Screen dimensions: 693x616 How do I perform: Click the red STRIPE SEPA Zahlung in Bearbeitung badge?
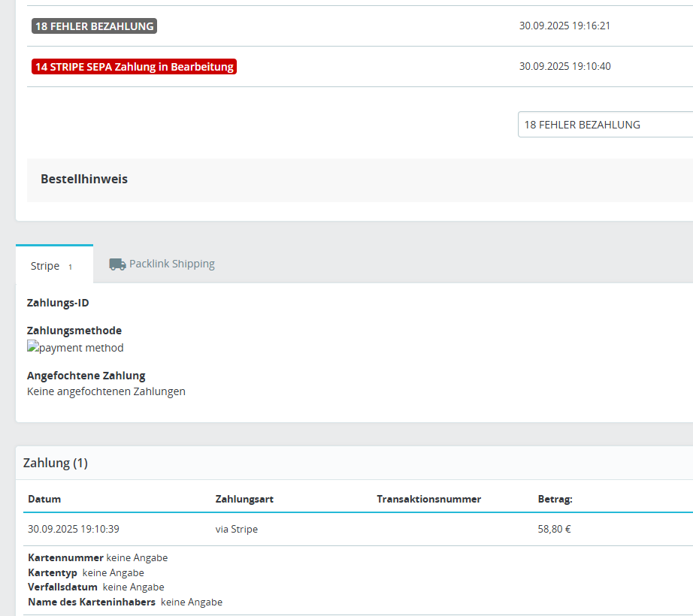click(x=134, y=67)
